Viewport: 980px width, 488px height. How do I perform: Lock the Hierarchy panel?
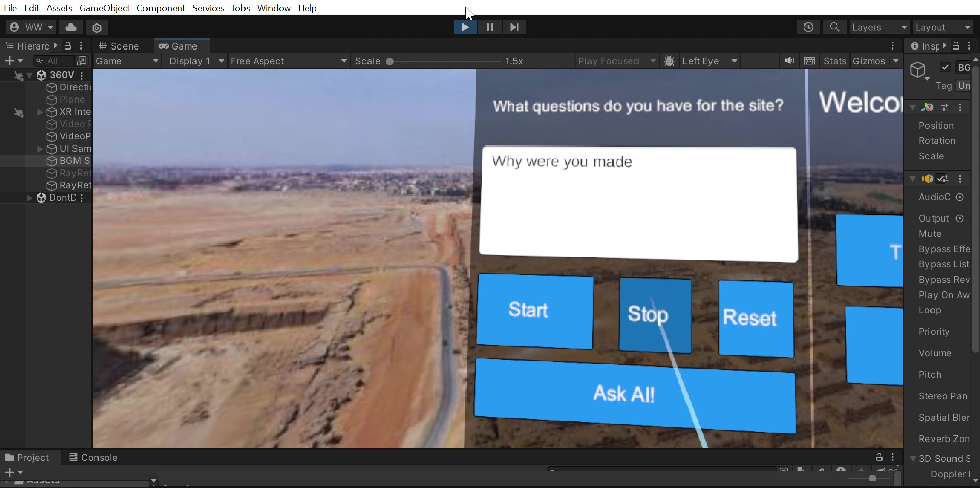tap(67, 46)
